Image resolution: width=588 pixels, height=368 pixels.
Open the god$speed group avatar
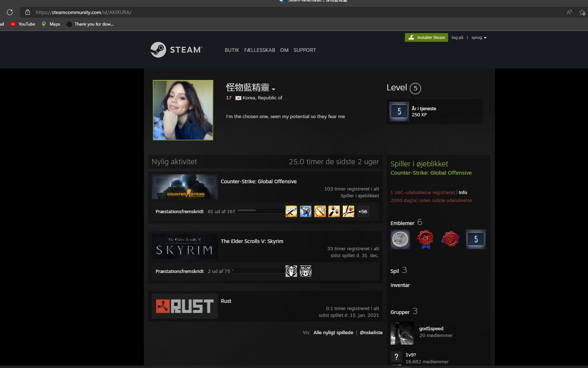click(x=402, y=333)
